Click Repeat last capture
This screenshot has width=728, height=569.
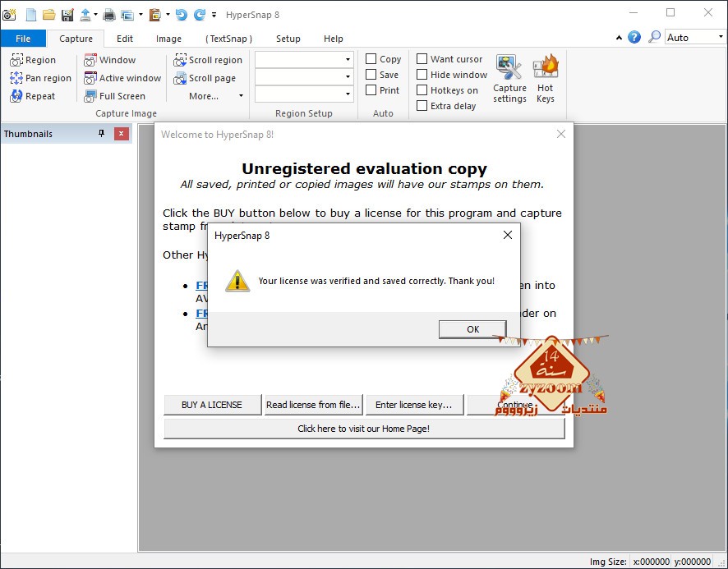[x=33, y=96]
